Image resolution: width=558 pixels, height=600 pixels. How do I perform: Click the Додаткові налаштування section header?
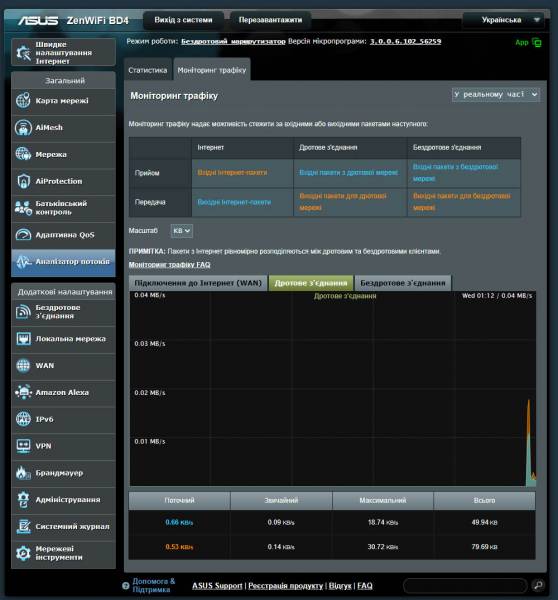pyautogui.click(x=64, y=292)
